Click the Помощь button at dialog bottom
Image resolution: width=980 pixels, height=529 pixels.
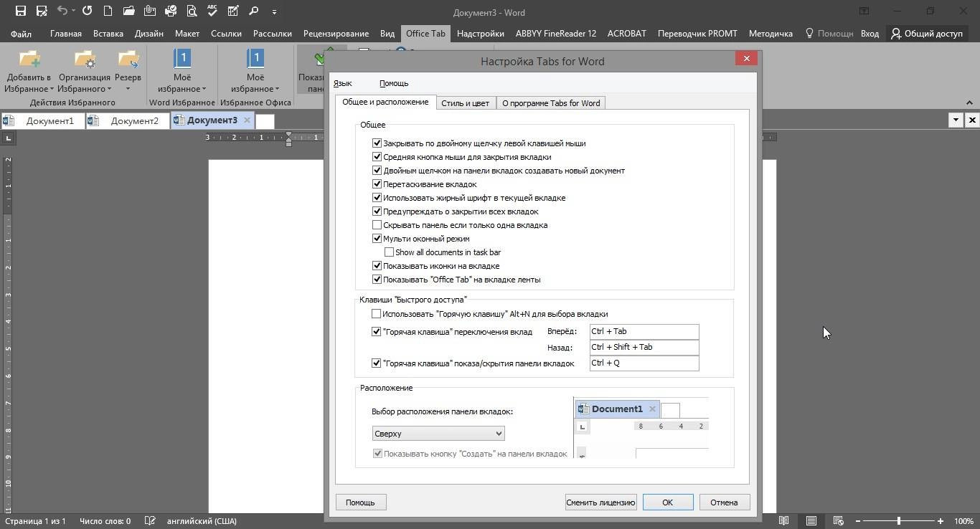coord(360,502)
